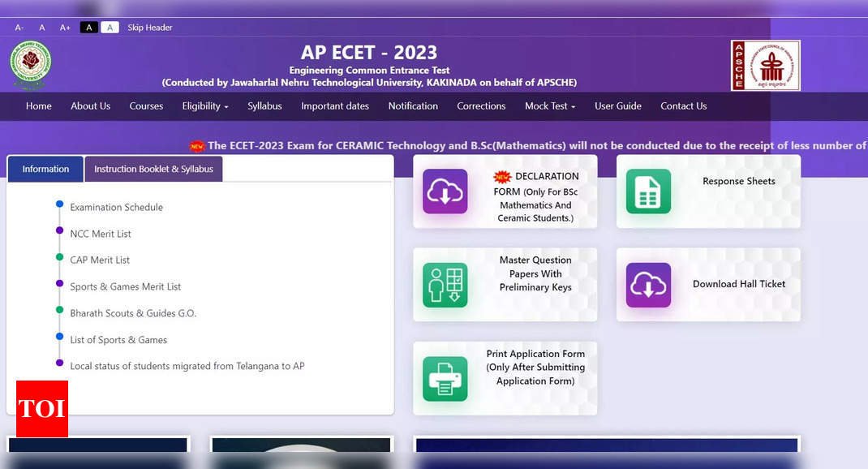Click the scrolling CERAMIC Technology notice text
The width and height of the screenshot is (868, 469).
click(536, 145)
